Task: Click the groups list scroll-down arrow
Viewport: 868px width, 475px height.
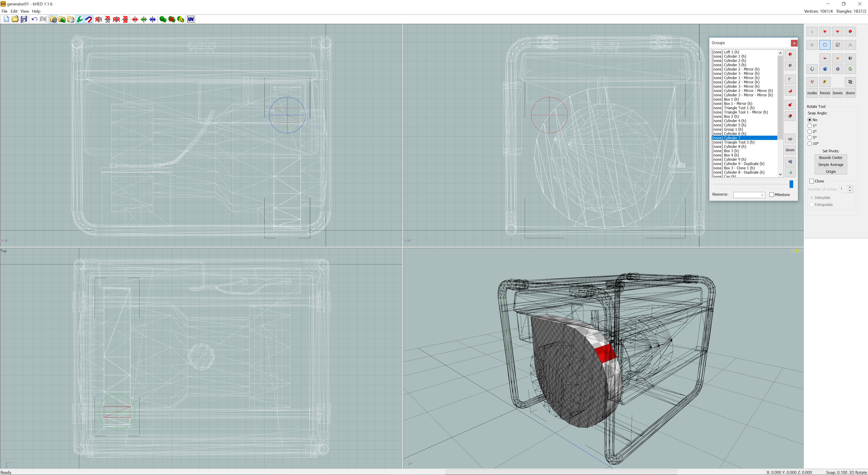Action: pyautogui.click(x=780, y=174)
